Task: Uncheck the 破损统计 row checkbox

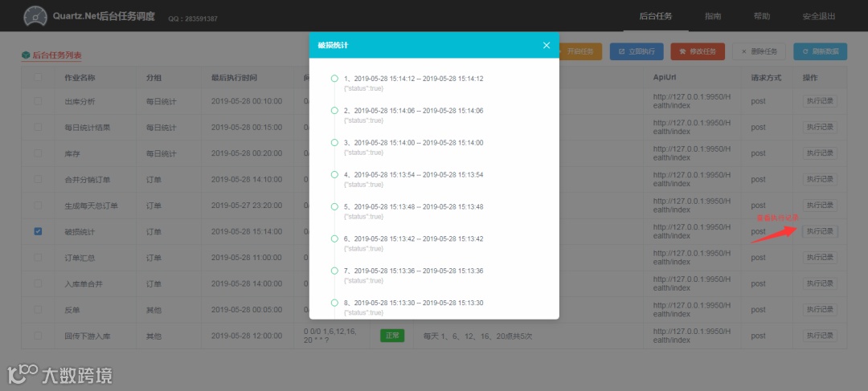Action: (x=39, y=231)
